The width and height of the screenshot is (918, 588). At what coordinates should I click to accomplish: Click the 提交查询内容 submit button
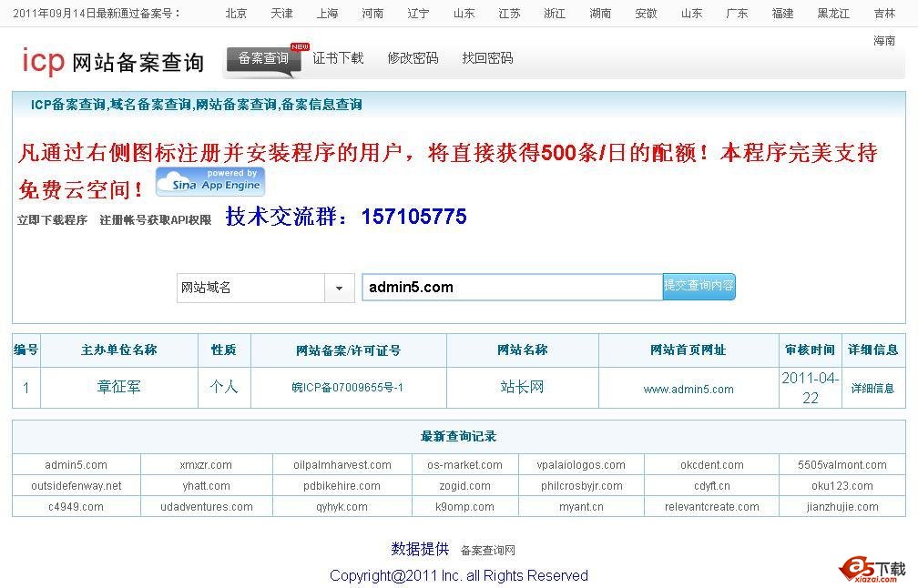coord(699,286)
